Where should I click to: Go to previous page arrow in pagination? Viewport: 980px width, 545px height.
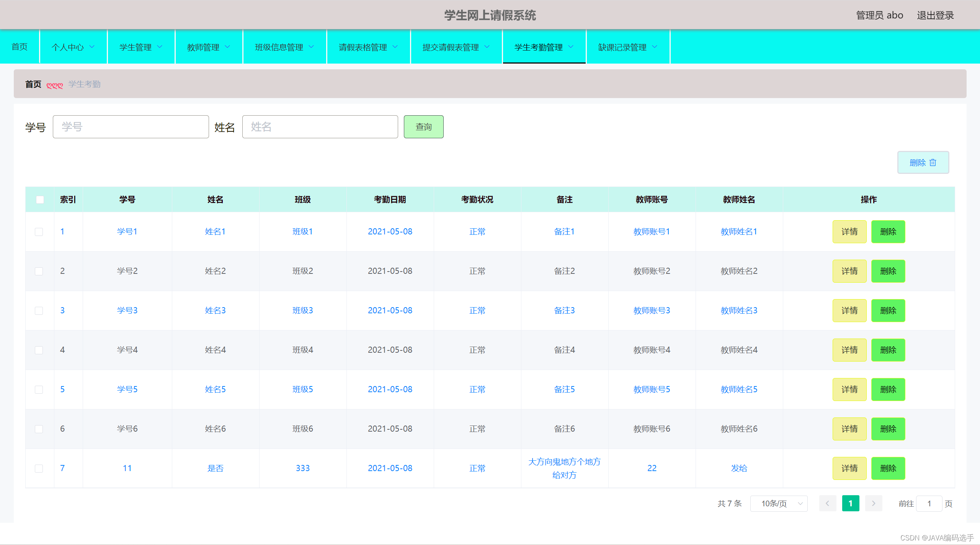tap(828, 503)
